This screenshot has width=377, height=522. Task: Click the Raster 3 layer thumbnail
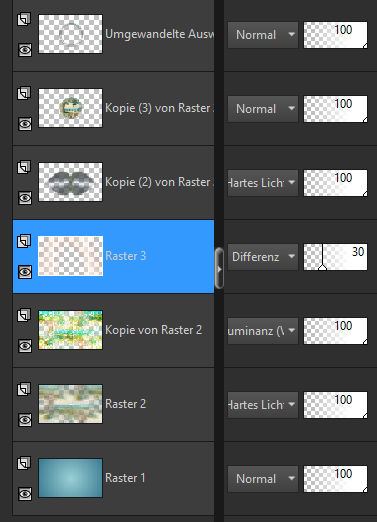(70, 256)
